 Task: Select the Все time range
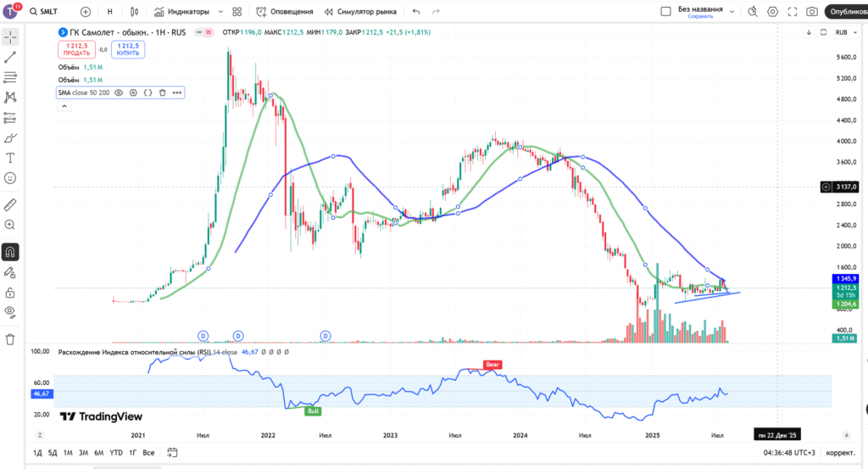tap(148, 452)
